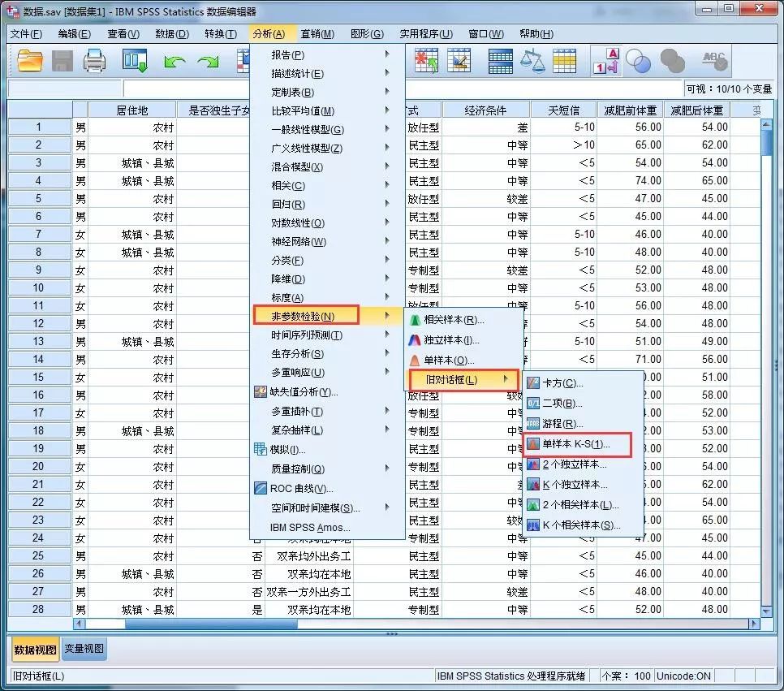Save the active dataset
The image size is (784, 691).
tap(63, 60)
